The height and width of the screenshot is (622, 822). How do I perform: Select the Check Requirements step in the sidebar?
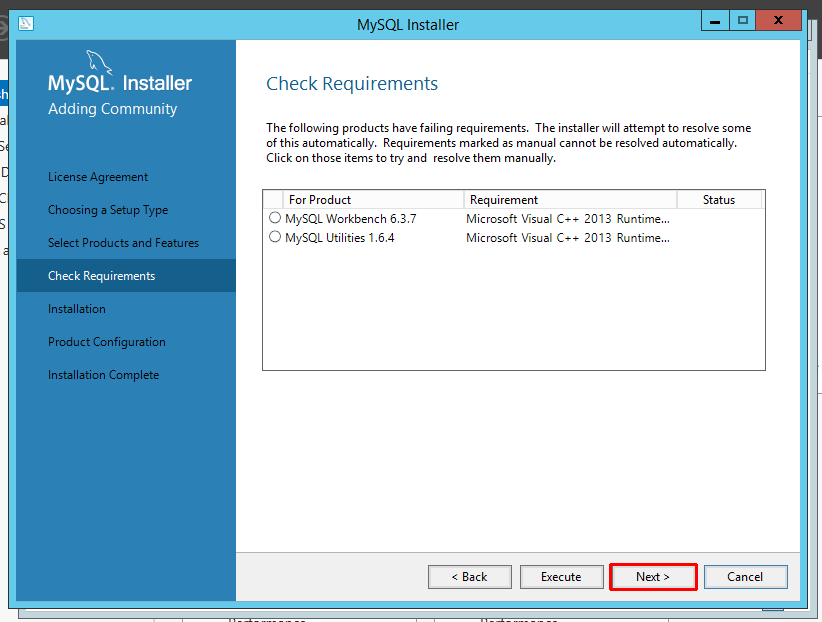pyautogui.click(x=126, y=276)
